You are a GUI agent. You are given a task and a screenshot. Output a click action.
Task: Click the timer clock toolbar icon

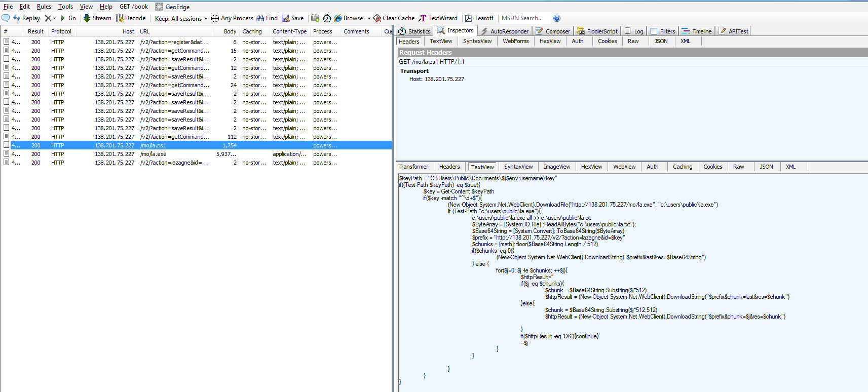click(327, 18)
